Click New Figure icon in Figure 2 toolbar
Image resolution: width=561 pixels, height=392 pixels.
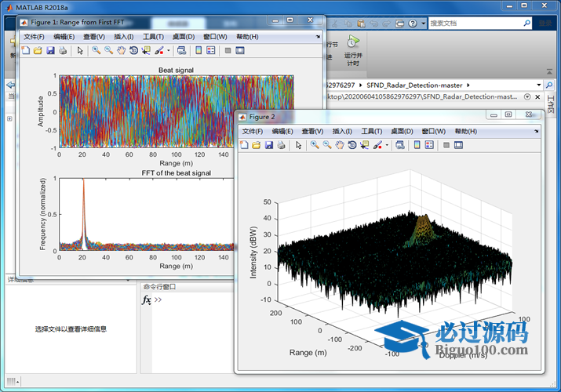point(244,145)
